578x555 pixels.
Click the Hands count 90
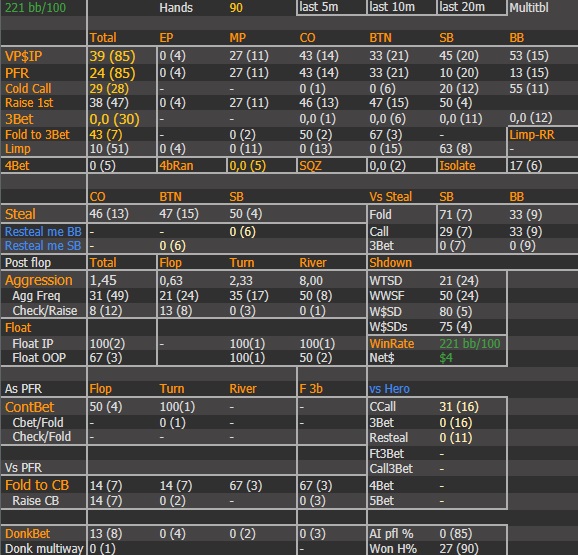coord(236,7)
